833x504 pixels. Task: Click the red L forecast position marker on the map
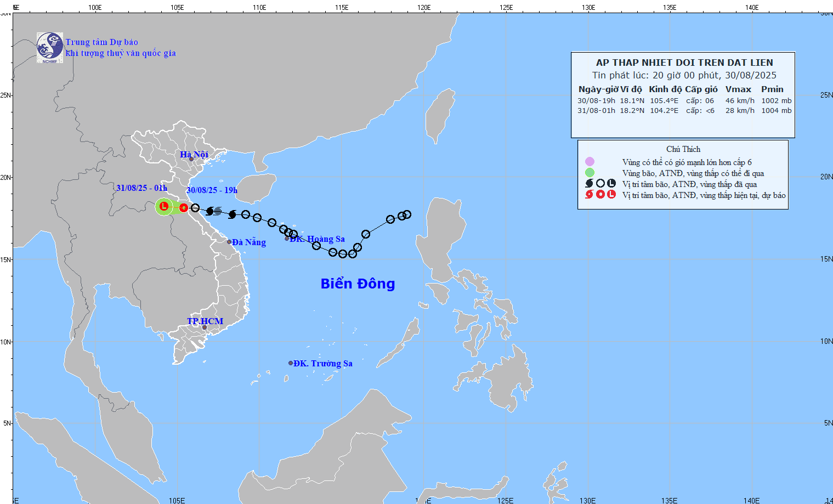163,207
